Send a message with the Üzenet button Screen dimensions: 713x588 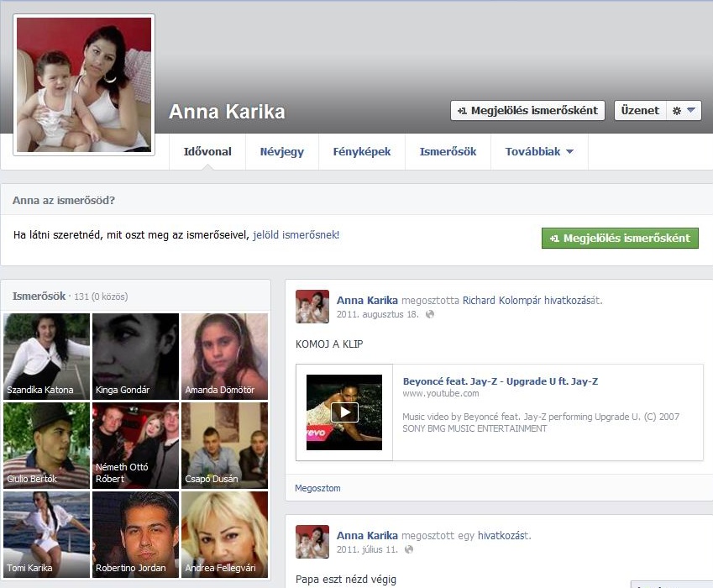(x=640, y=111)
